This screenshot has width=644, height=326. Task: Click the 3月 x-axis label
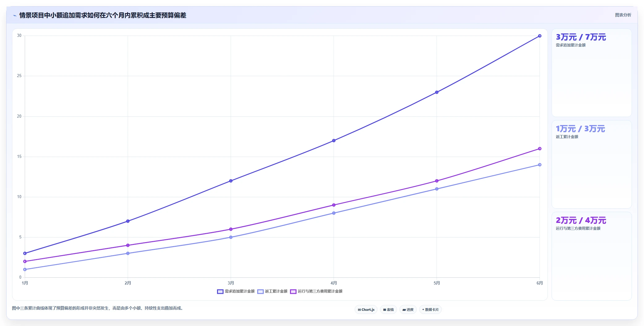pyautogui.click(x=231, y=283)
